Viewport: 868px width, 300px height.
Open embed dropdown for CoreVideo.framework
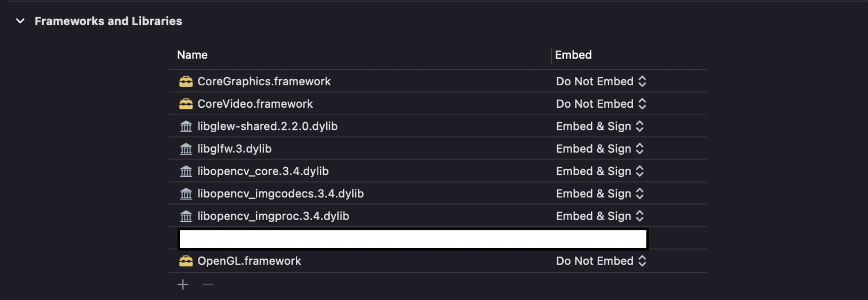[601, 104]
